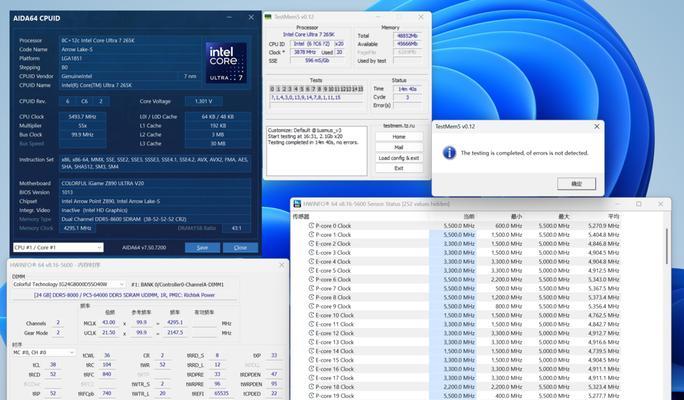Click the 最小 column header in HWiNFO sensors
The width and height of the screenshot is (684, 400).
[516, 216]
